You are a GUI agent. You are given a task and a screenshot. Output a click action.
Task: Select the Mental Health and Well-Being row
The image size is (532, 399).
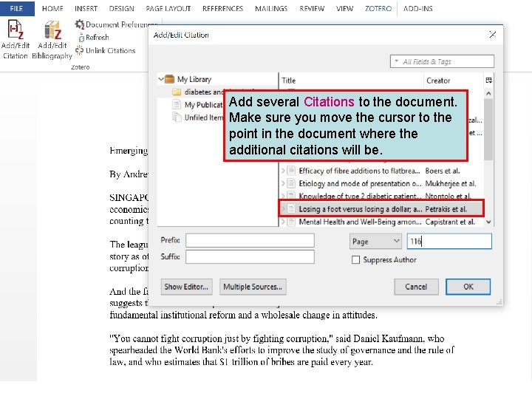(381, 222)
